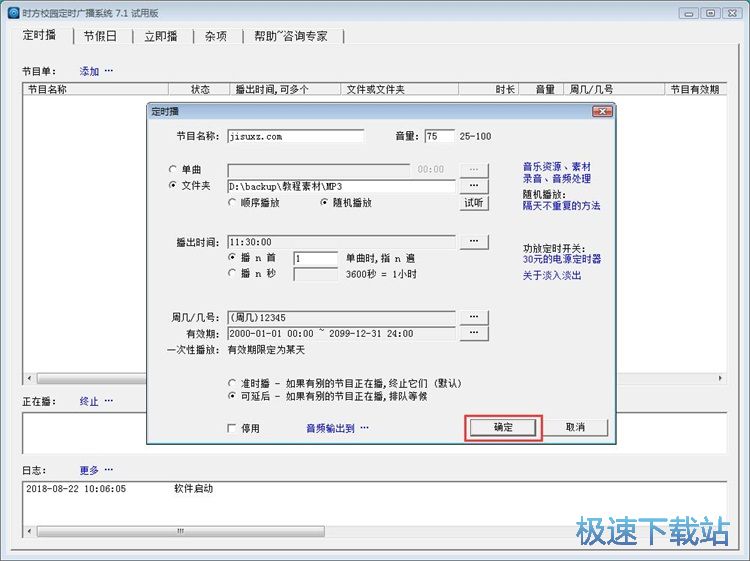Select 准时播 radio option
This screenshot has width=750, height=561.
232,383
